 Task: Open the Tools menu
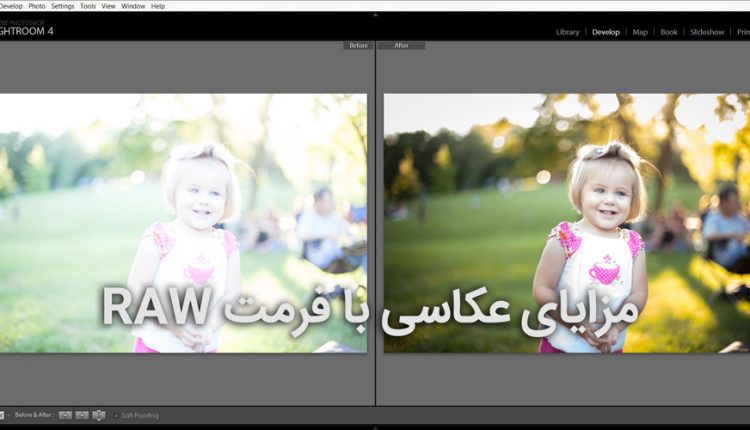click(x=89, y=6)
